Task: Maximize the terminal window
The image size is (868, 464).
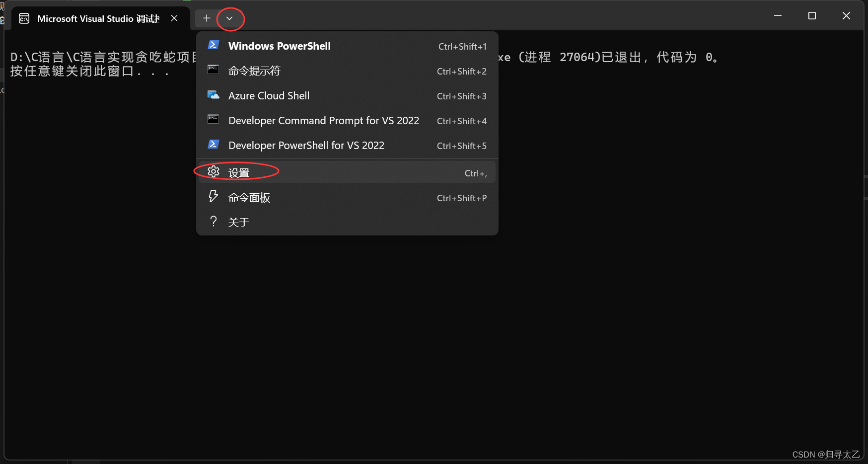Action: point(812,16)
